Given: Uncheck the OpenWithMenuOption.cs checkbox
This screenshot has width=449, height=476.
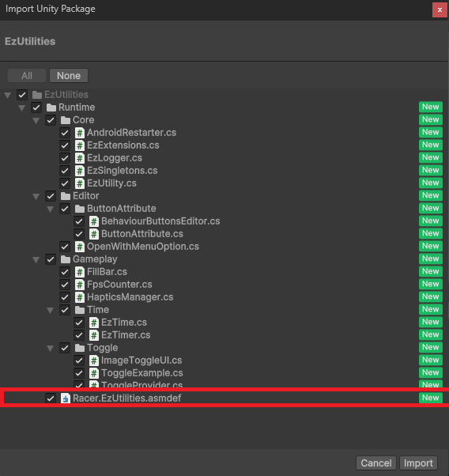Looking at the screenshot, I should point(65,247).
